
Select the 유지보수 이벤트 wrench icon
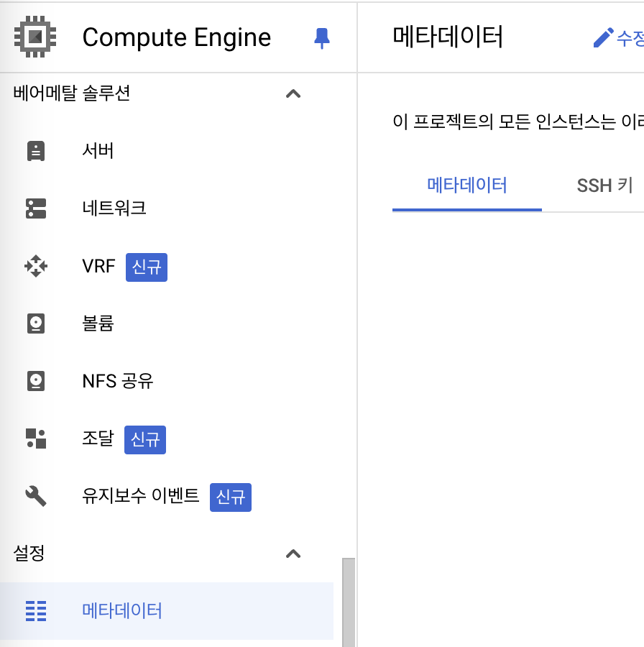click(x=35, y=497)
